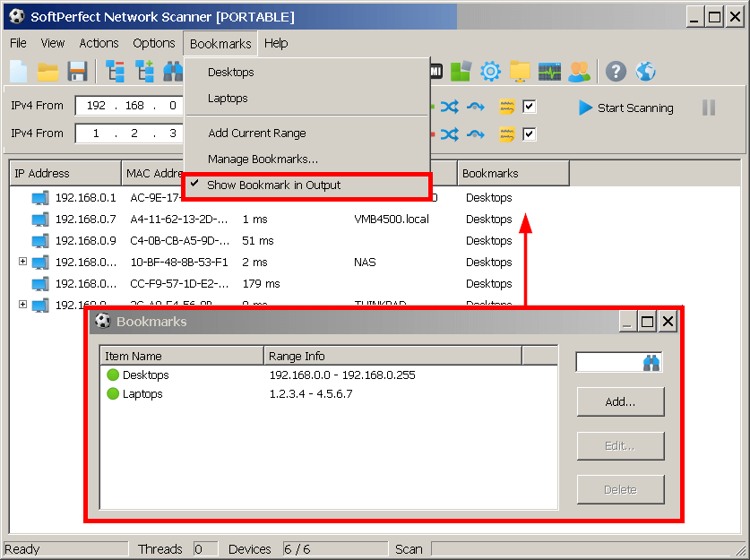Open the Help menu

276,43
